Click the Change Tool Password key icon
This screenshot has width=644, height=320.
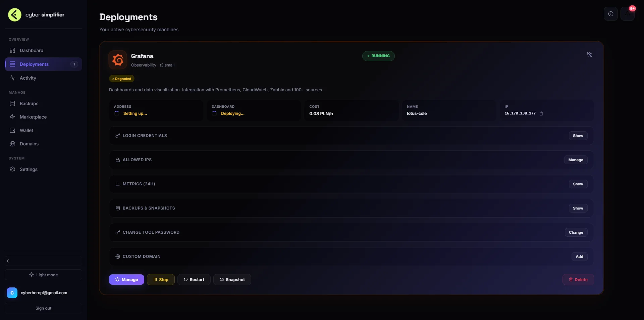(x=118, y=232)
